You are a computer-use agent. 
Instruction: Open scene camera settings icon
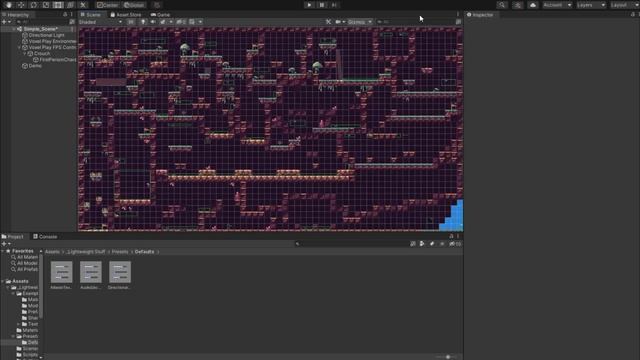[338, 22]
